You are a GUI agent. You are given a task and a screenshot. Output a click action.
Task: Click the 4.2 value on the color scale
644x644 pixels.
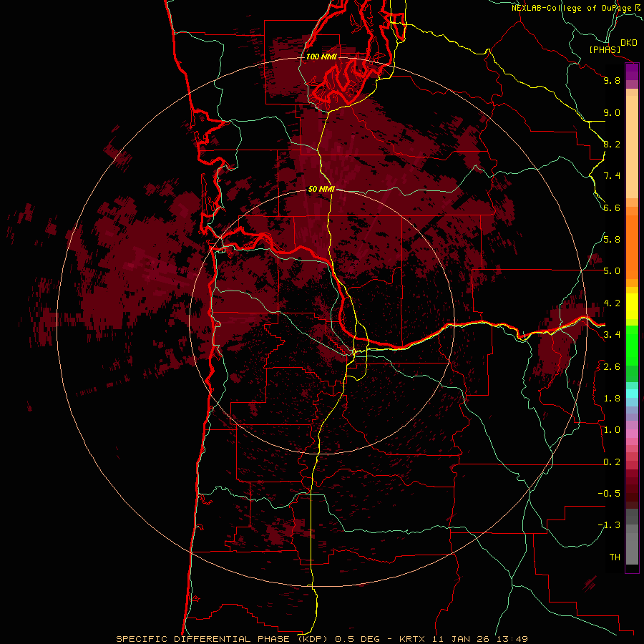(612, 303)
